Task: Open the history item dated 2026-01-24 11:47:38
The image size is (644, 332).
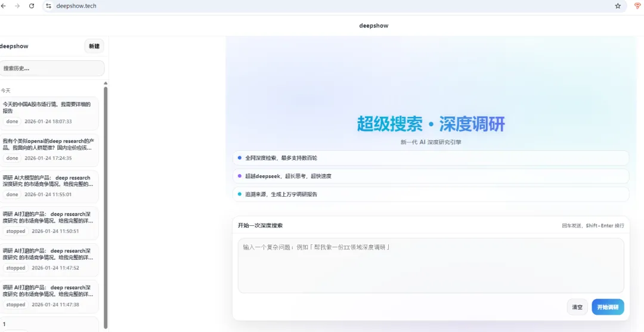Action: point(49,297)
